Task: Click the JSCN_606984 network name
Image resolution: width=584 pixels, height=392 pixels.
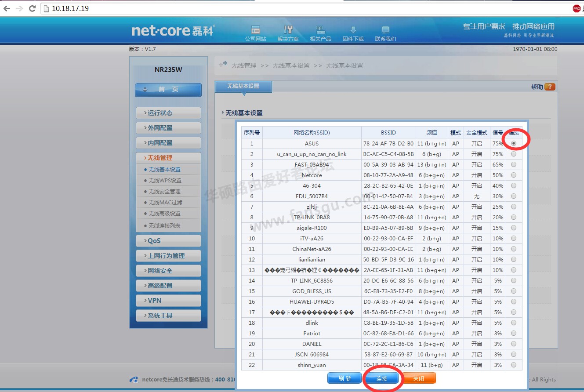Action: point(312,355)
